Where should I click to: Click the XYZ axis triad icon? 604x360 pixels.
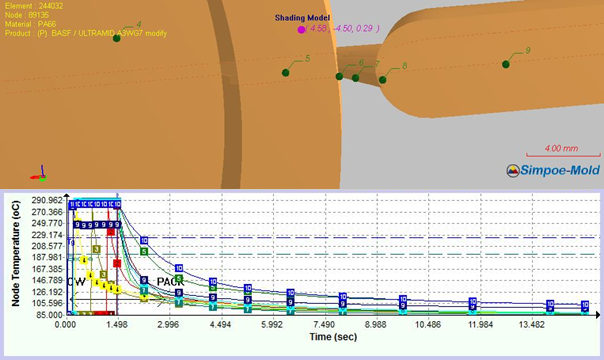pyautogui.click(x=39, y=174)
